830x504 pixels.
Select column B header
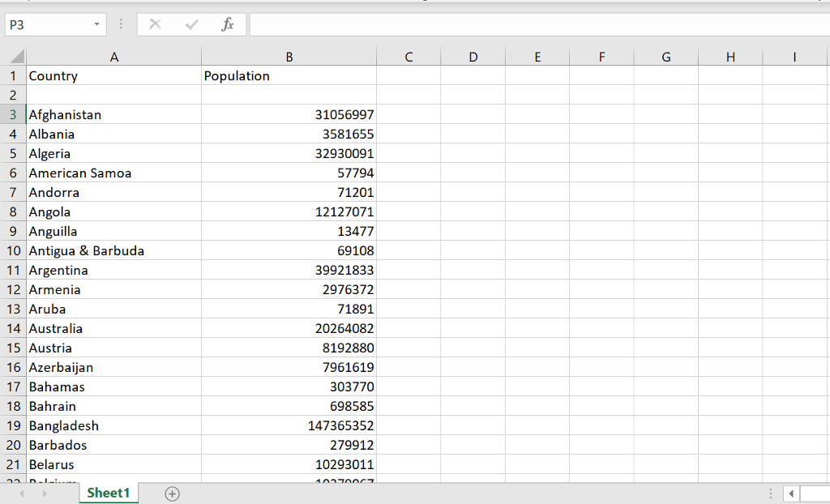(x=289, y=57)
